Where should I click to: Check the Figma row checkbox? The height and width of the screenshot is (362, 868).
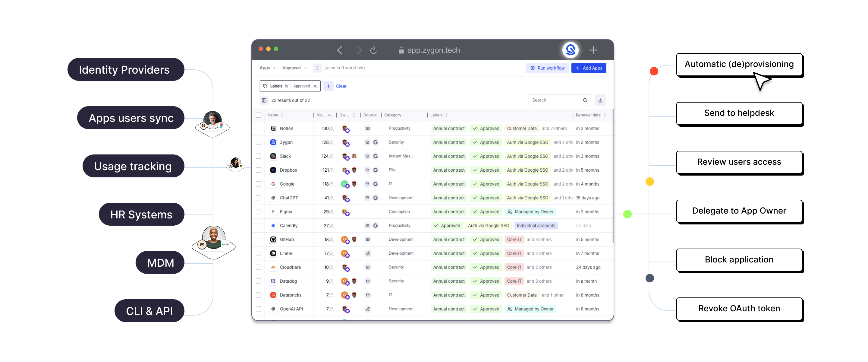[259, 212]
